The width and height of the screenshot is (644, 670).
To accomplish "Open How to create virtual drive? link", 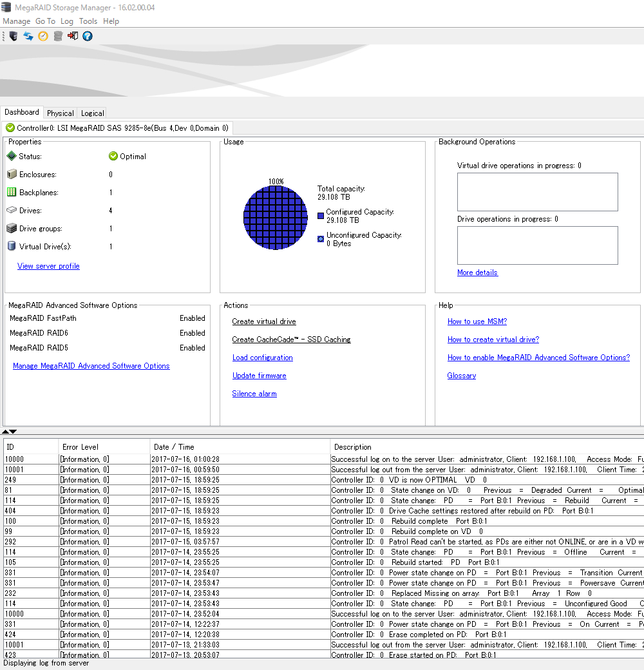I will click(493, 340).
